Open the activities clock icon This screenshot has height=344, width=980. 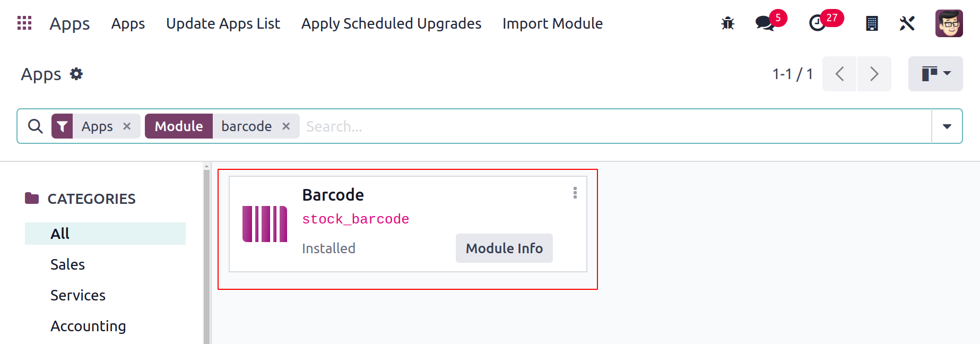tap(817, 23)
